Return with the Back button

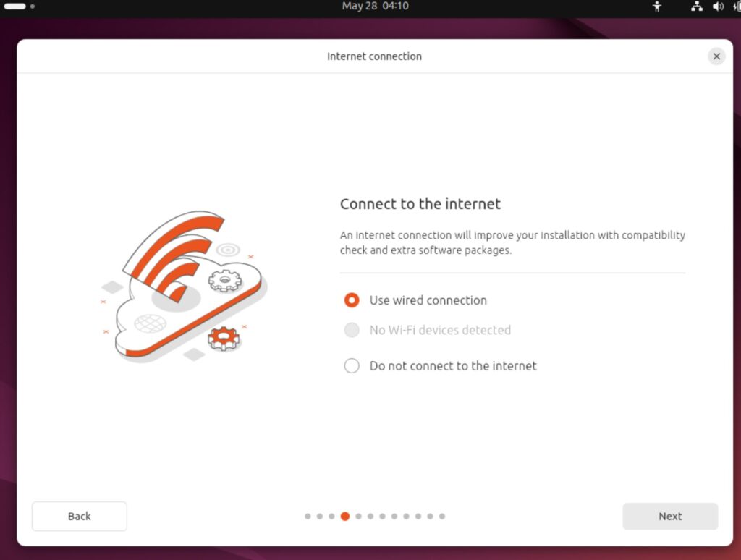(x=79, y=516)
